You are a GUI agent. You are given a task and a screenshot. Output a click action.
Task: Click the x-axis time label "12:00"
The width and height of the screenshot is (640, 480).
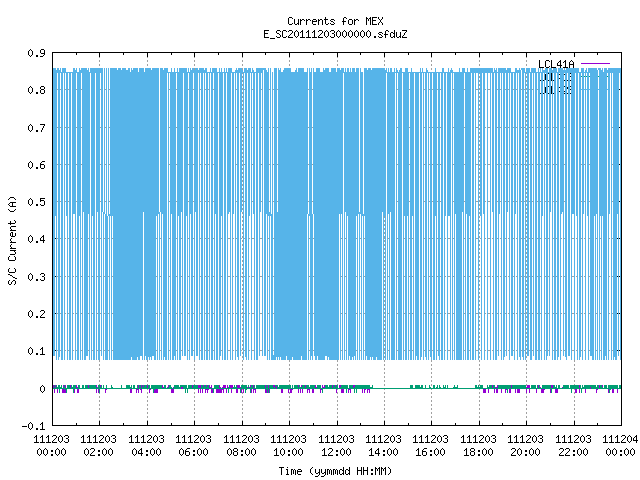tap(336, 452)
